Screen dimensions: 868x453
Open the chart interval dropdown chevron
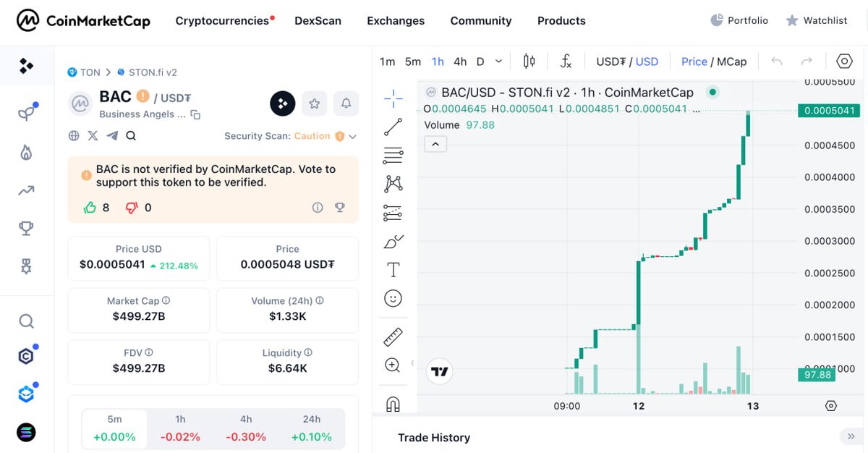[x=498, y=62]
